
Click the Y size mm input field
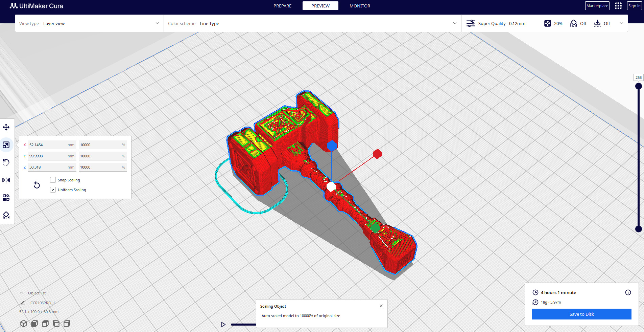(x=52, y=156)
